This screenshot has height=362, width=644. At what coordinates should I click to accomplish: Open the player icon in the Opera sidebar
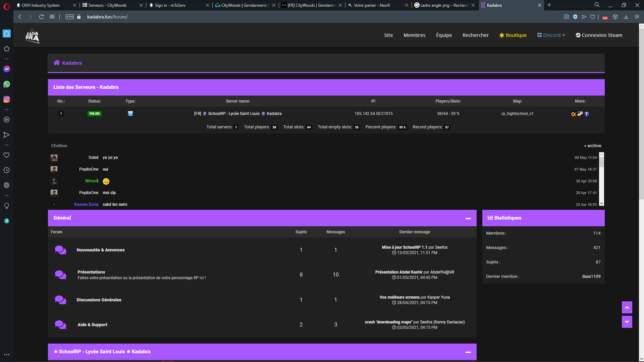pos(6,120)
